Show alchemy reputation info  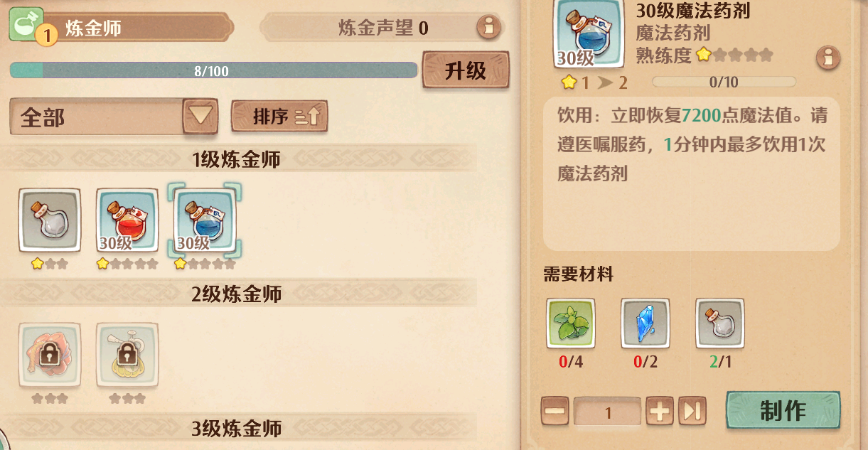[488, 28]
